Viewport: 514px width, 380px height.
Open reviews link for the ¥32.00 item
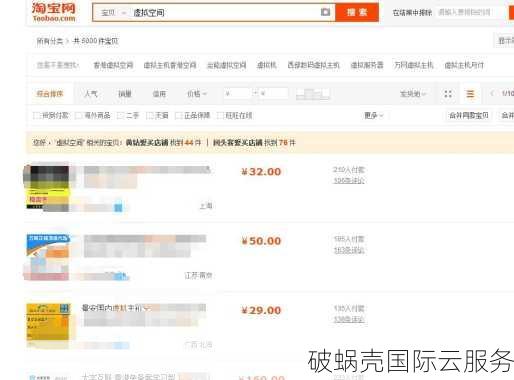(349, 181)
